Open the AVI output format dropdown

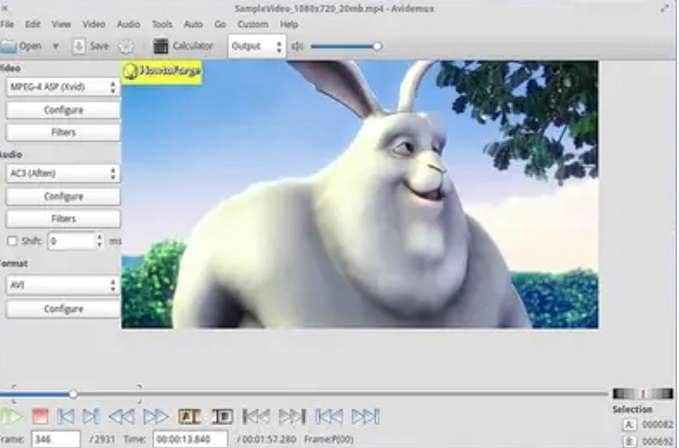click(63, 285)
